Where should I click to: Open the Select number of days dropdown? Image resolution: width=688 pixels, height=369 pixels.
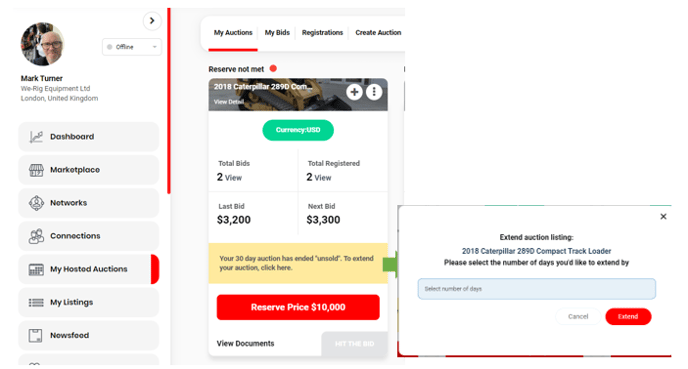click(x=537, y=289)
